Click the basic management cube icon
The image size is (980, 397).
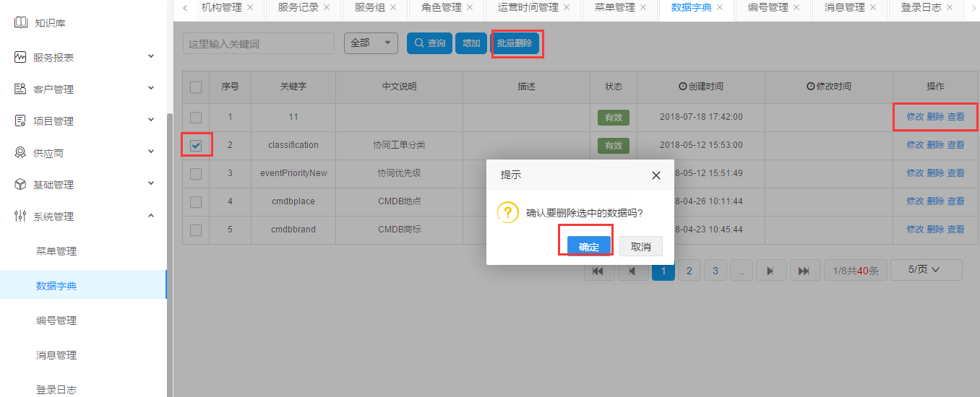click(x=20, y=184)
